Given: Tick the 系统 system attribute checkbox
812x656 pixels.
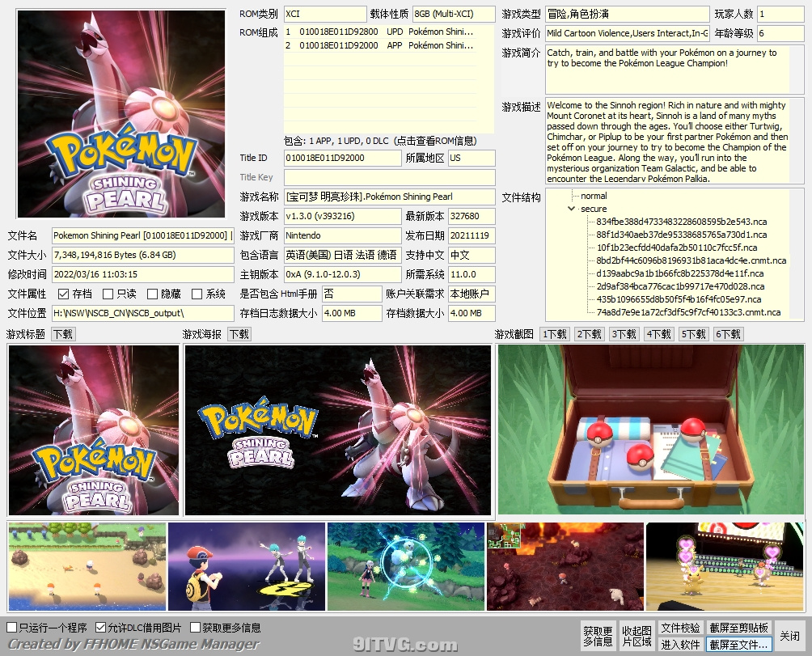Looking at the screenshot, I should 197,294.
